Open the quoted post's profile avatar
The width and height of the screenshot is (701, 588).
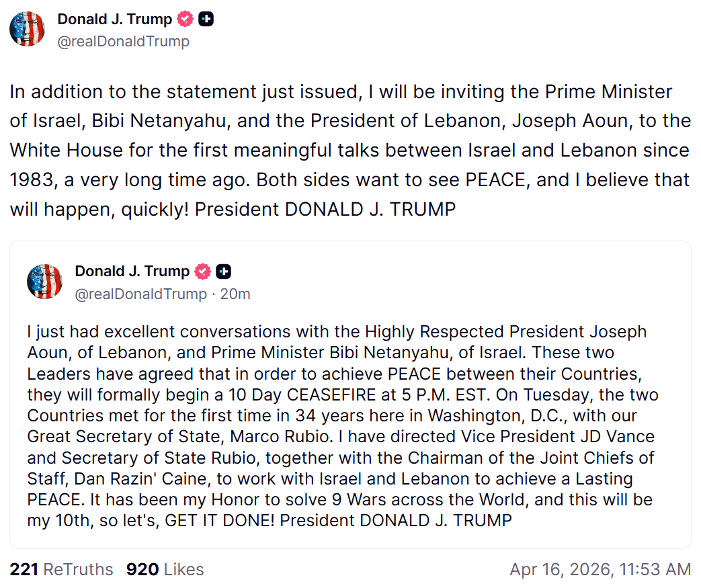click(44, 281)
